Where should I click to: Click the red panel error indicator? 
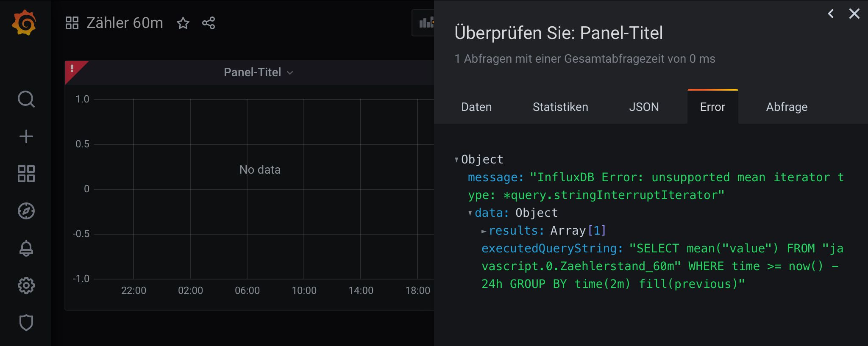tap(73, 69)
